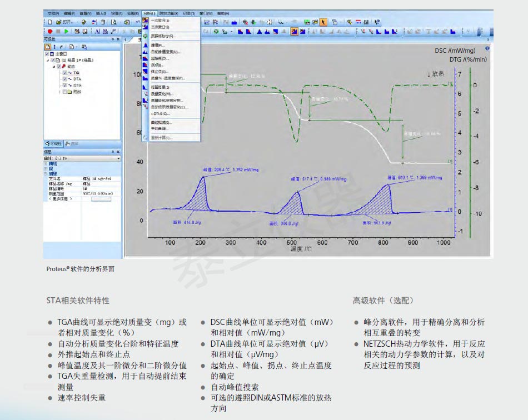The height and width of the screenshot is (420, 528).
Task: Close the 可视性 panel with its X
Action: 118,39
